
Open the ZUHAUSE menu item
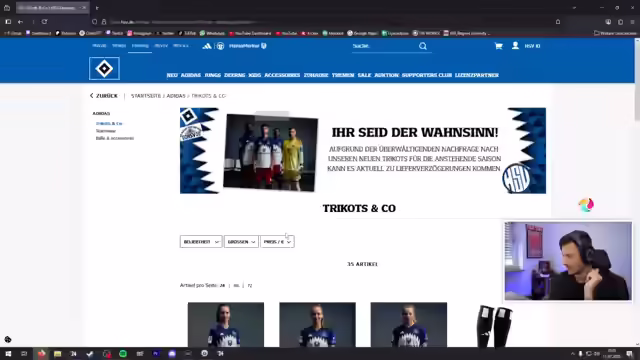pos(316,75)
